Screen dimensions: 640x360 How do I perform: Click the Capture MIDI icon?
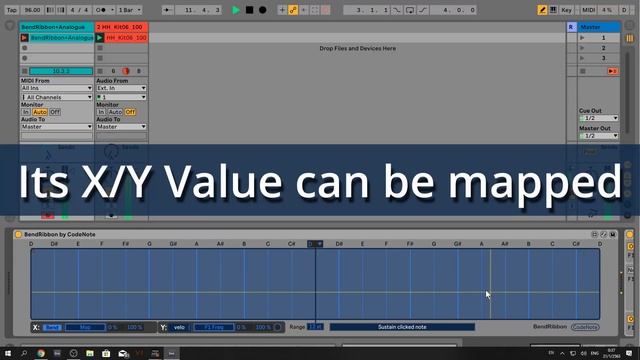pyautogui.click(x=315, y=10)
